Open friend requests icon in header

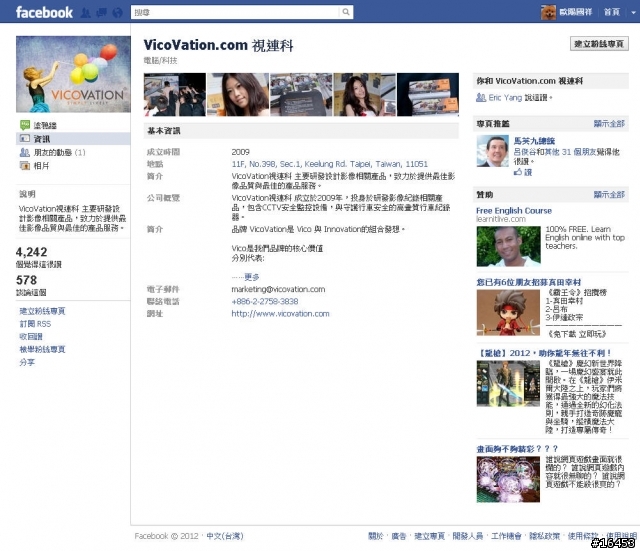pyautogui.click(x=85, y=13)
